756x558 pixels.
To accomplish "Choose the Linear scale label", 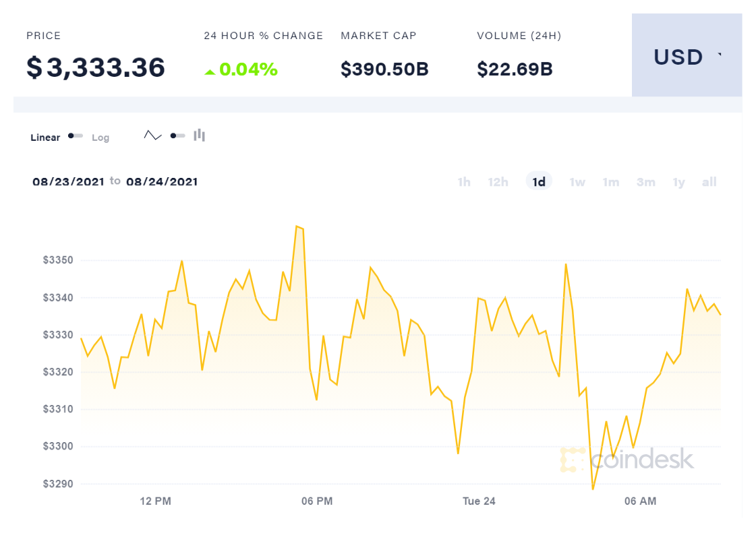I will 45,137.
